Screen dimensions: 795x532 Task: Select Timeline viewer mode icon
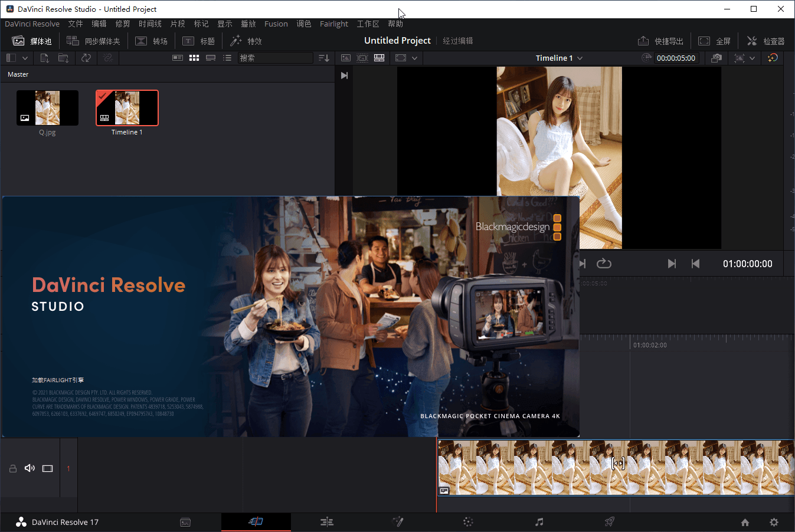(379, 58)
